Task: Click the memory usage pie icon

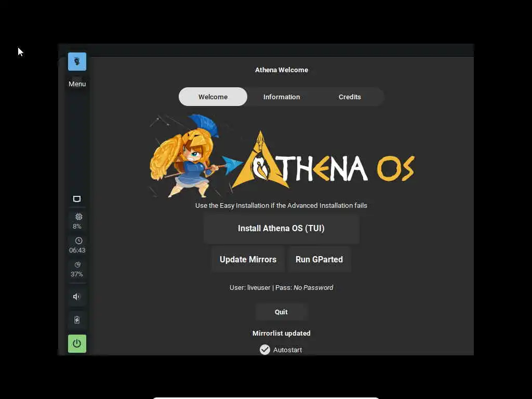Action: (x=78, y=264)
